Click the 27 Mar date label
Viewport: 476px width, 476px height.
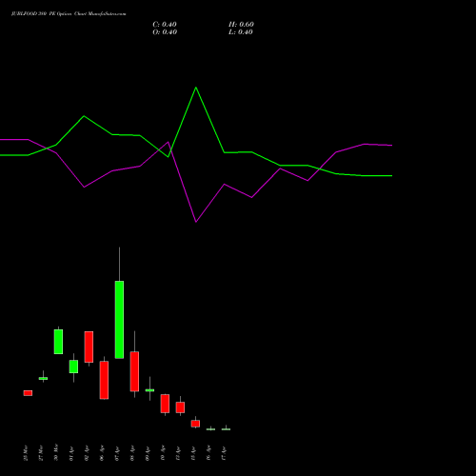41,453
